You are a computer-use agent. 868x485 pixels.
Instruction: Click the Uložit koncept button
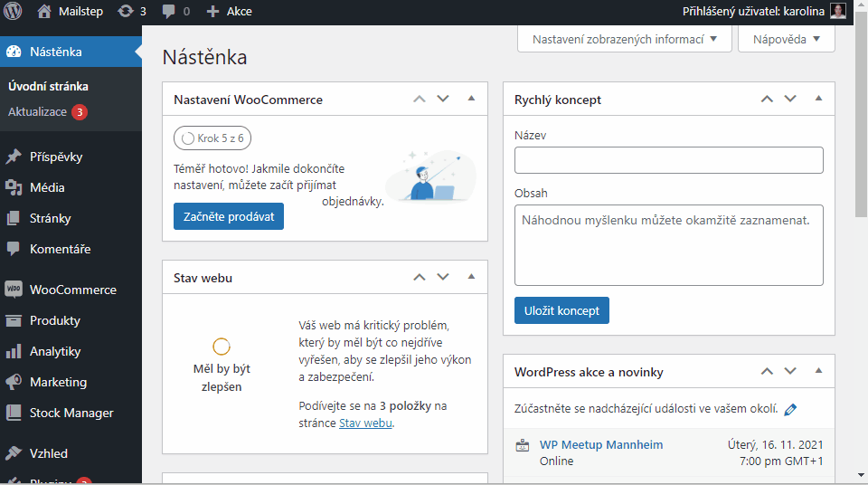click(561, 310)
